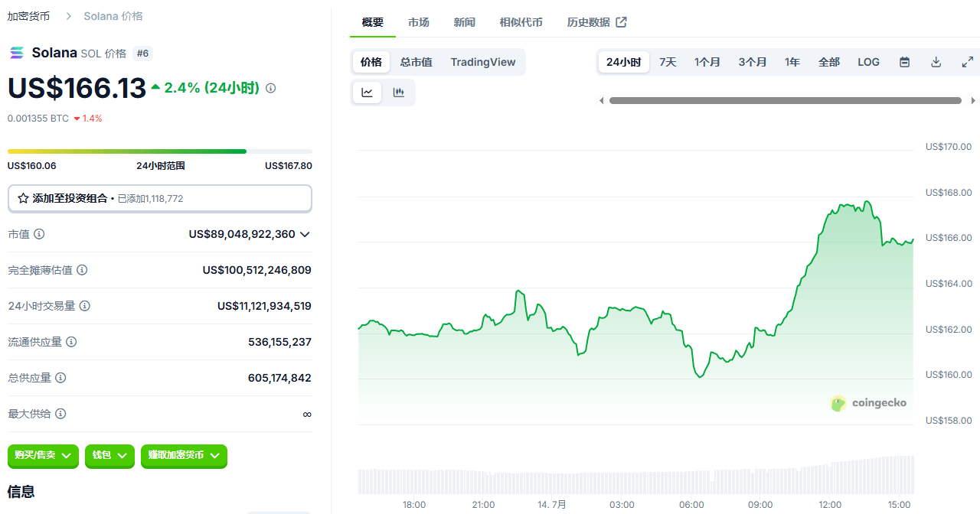Expand the chart to fullscreen
This screenshot has width=980, height=514.
(967, 62)
